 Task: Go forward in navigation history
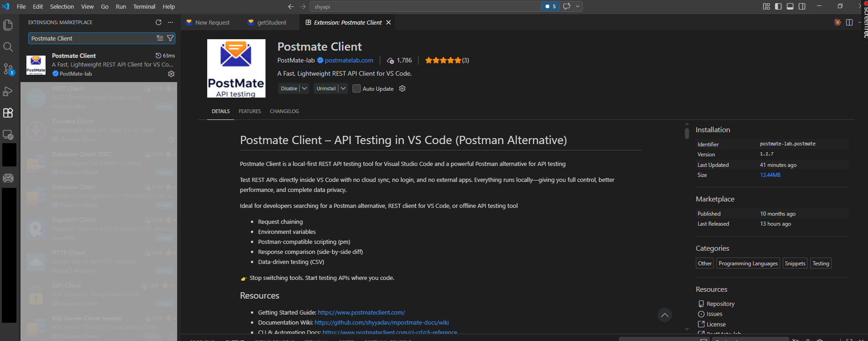303,6
